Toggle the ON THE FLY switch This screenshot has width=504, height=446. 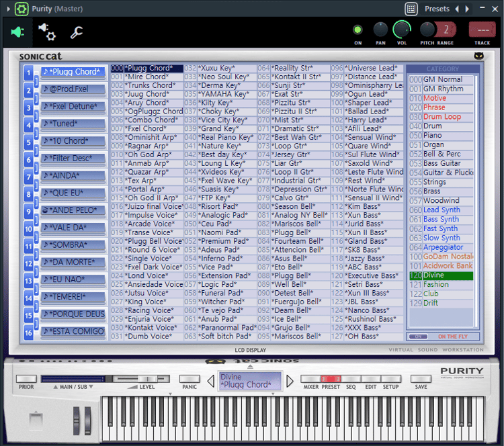click(x=418, y=337)
